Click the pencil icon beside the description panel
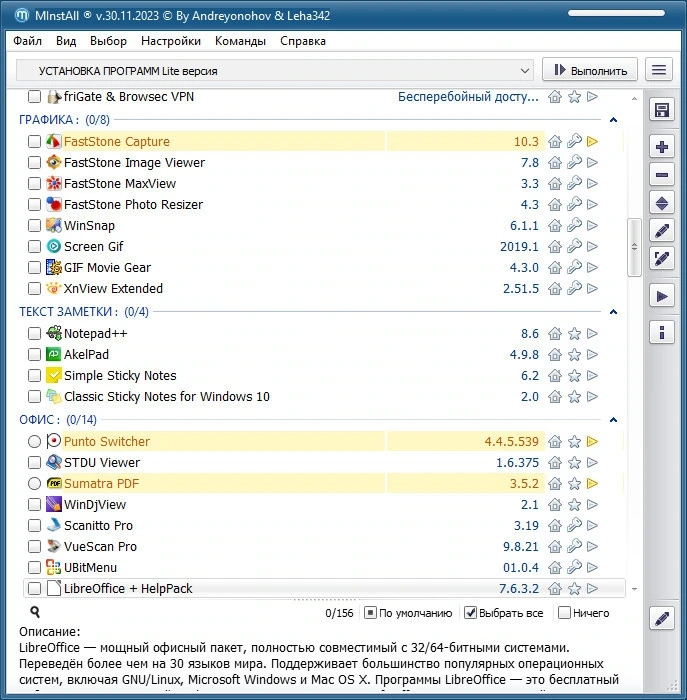Viewport: 687px width, 700px height. coord(662,619)
